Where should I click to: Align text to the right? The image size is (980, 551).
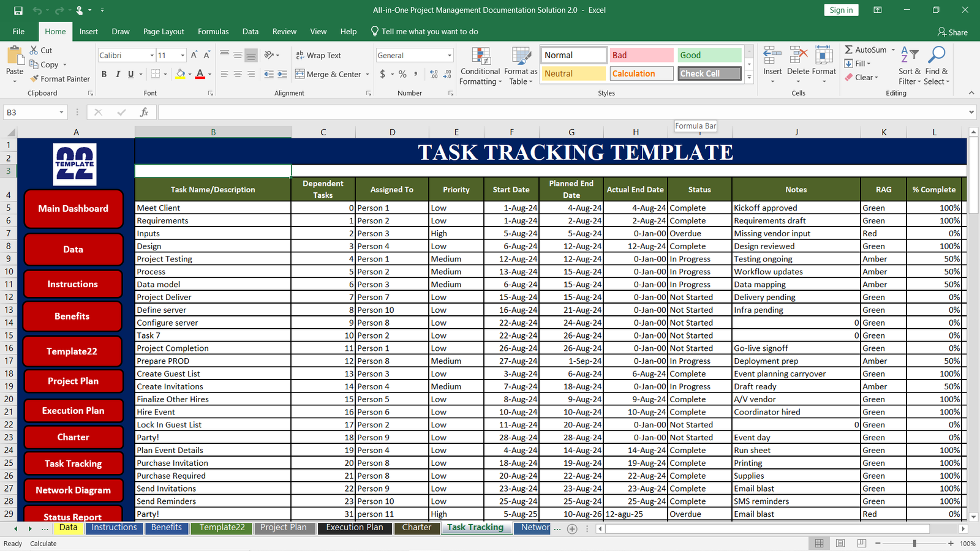coord(251,74)
